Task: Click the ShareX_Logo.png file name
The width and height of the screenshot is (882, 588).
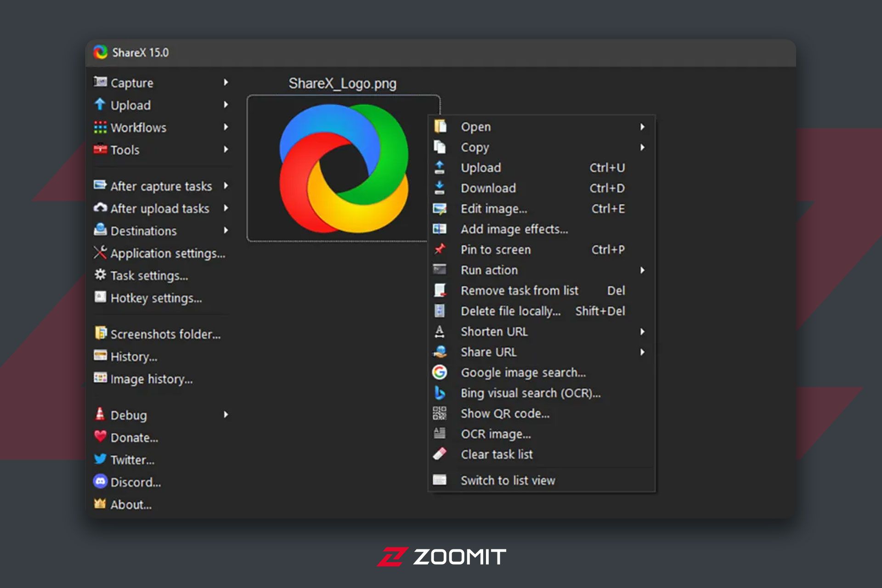Action: [342, 84]
